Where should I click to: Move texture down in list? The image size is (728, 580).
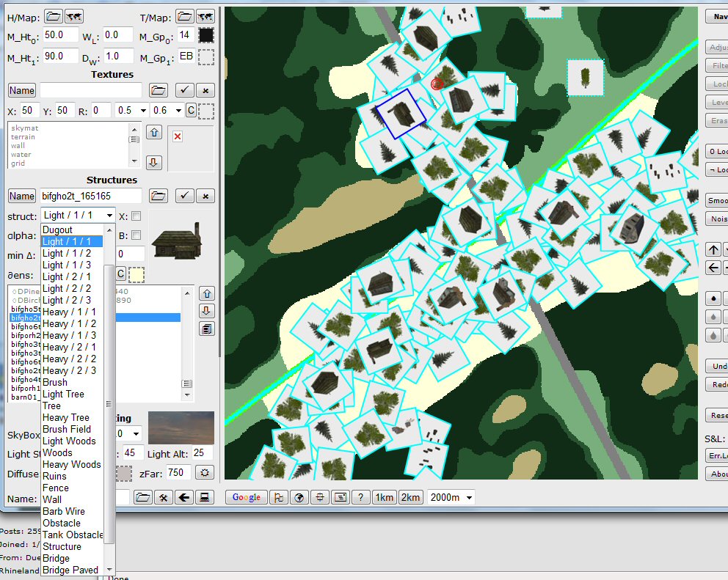[x=154, y=162]
